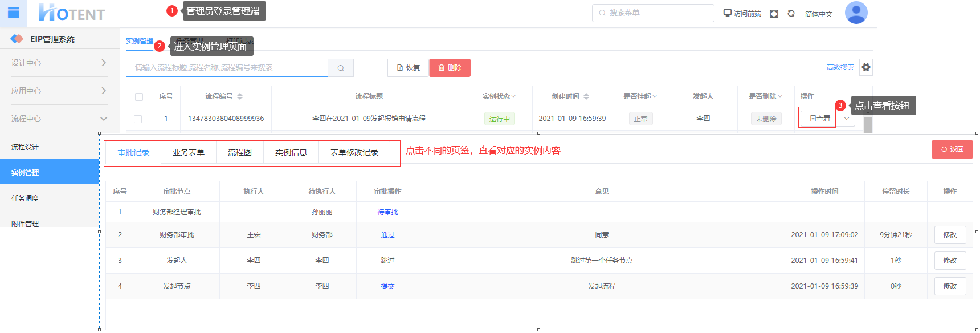This screenshot has height=333, width=980.
Task: Click the 返回 button
Action: 952,149
